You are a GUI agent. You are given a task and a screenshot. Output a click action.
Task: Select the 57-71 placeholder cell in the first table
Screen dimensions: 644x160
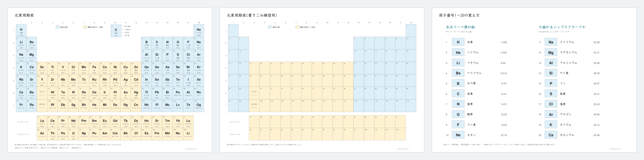click(42, 93)
